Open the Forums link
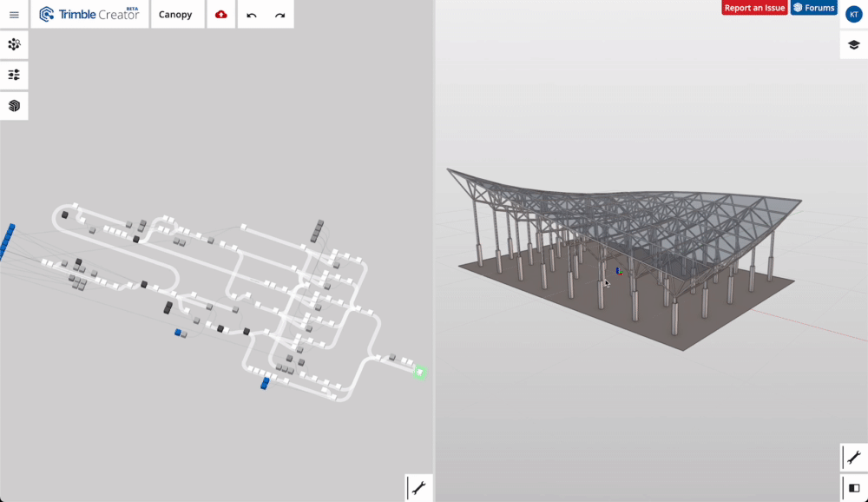This screenshot has width=868, height=502. click(814, 8)
